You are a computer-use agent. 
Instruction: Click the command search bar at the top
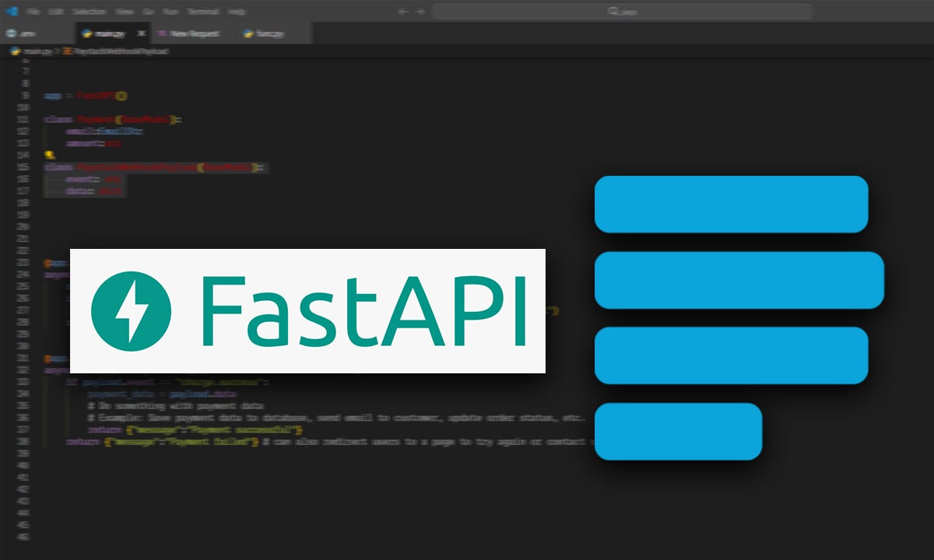click(623, 11)
